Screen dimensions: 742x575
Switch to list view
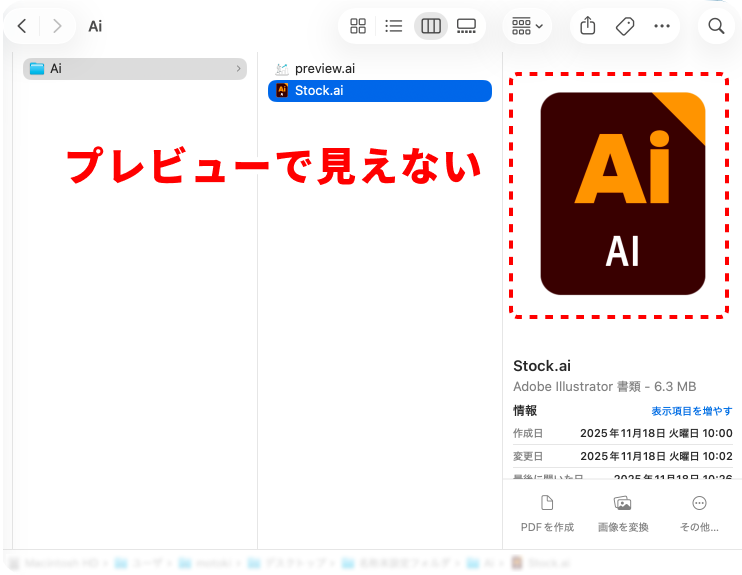(394, 26)
